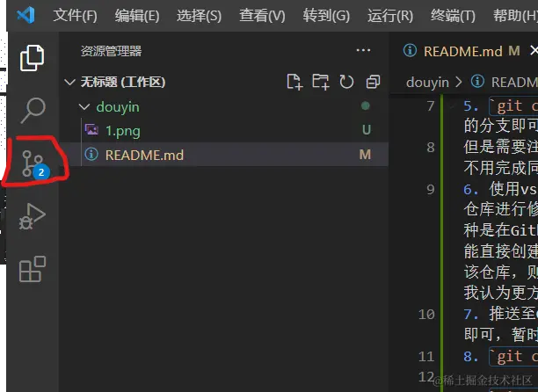Click the M modified marker on README.md tab

[x=514, y=51]
